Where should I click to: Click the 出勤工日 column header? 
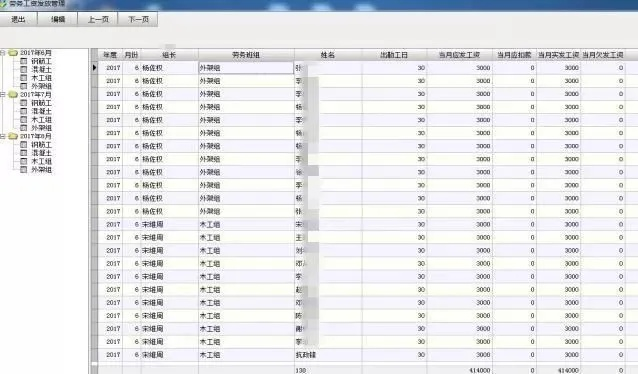click(x=394, y=55)
